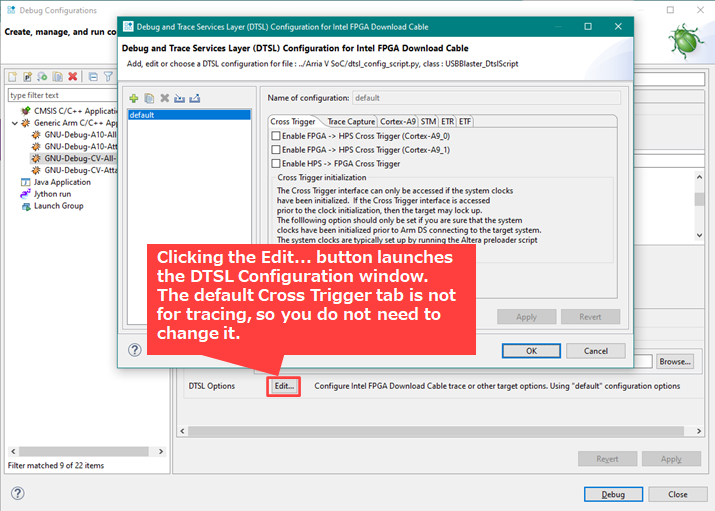This screenshot has height=511, width=715.
Task: Click the Edit... button for DTSL Options
Action: [x=284, y=386]
